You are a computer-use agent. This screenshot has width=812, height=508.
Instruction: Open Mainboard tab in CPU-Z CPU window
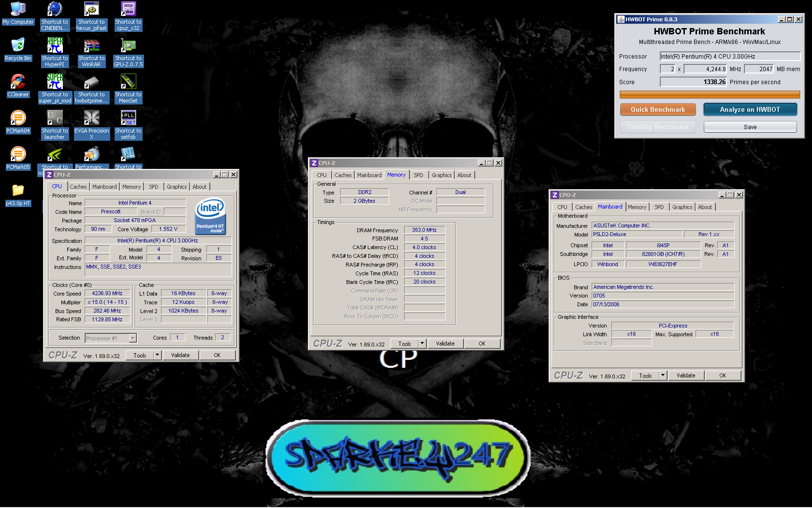click(x=104, y=187)
